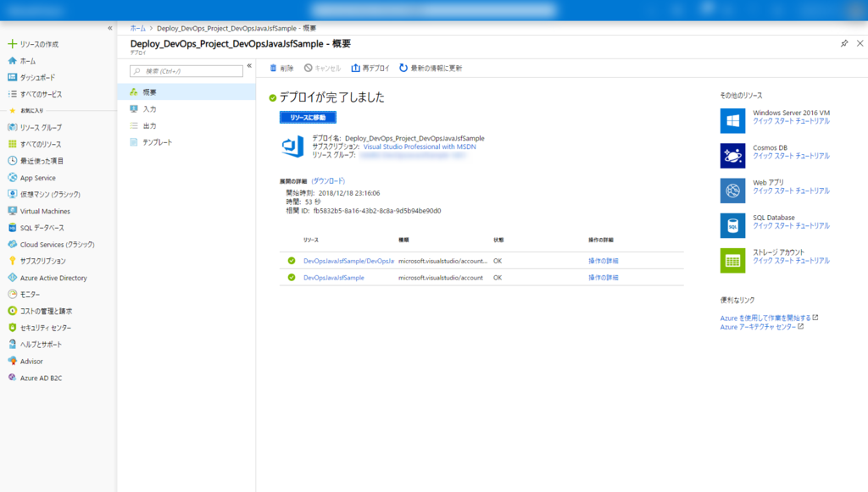868x492 pixels.
Task: Click the 検索 (Ctrl+/) search field
Action: pos(186,71)
